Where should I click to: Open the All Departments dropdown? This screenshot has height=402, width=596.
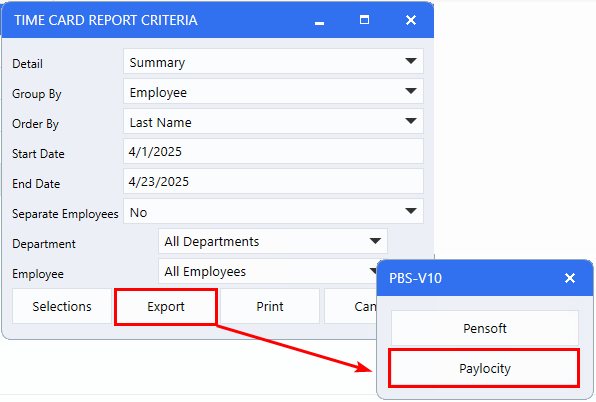273,241
